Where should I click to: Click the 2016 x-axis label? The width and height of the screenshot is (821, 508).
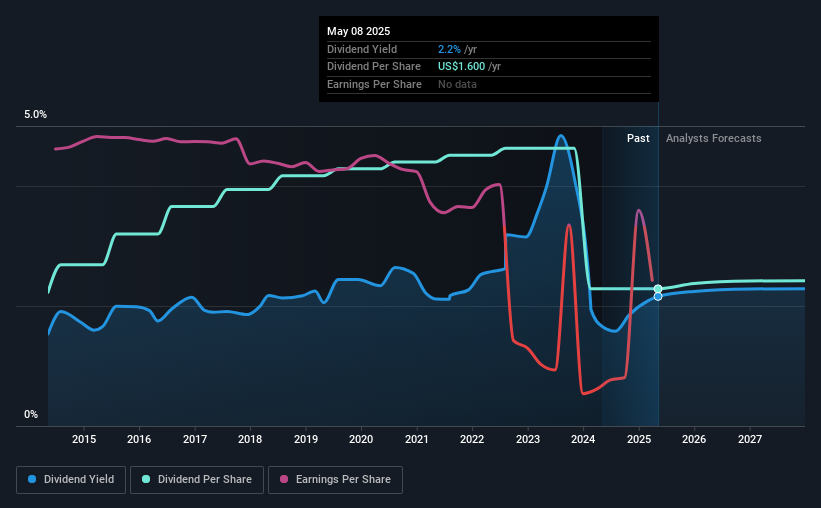pos(139,439)
